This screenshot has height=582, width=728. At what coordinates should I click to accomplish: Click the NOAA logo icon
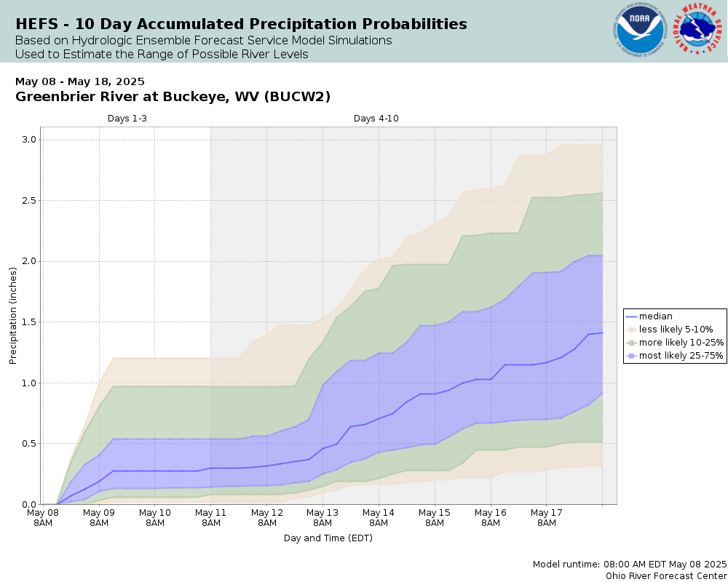[x=639, y=31]
